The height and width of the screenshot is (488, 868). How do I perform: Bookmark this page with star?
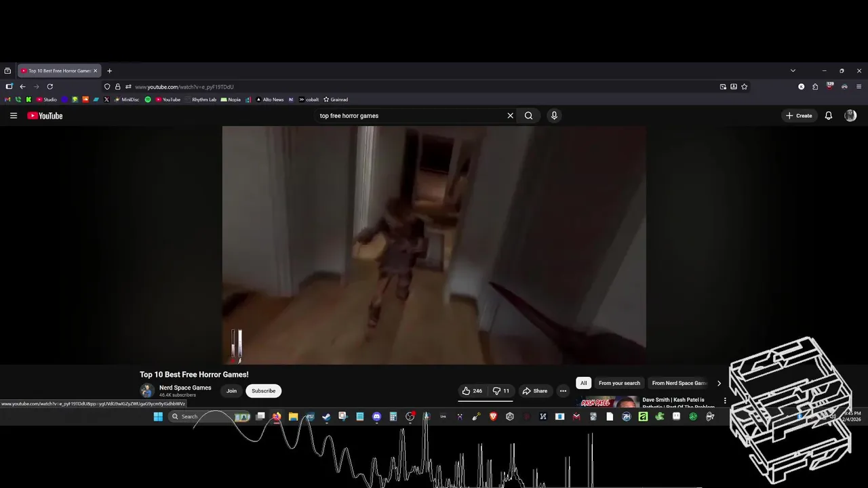point(744,87)
